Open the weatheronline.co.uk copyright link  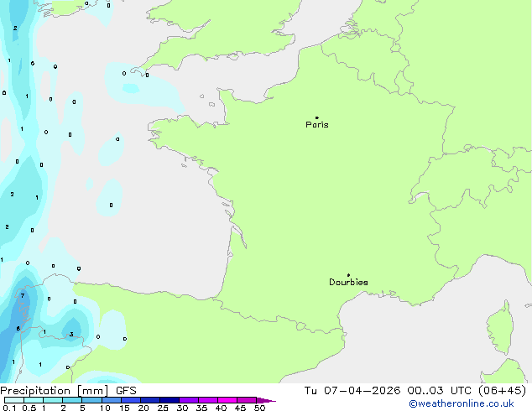click(462, 403)
